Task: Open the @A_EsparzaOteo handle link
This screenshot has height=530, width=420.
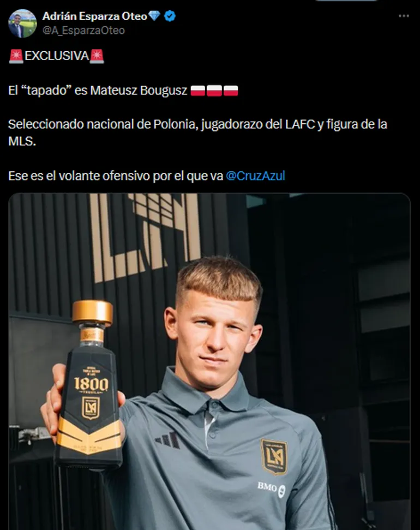Action: [x=83, y=31]
